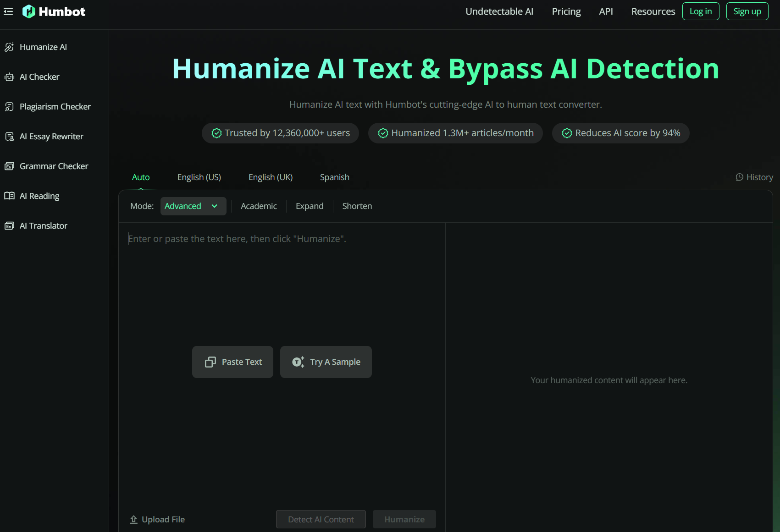Open the AI Reading tool
The height and width of the screenshot is (532, 780).
[39, 196]
